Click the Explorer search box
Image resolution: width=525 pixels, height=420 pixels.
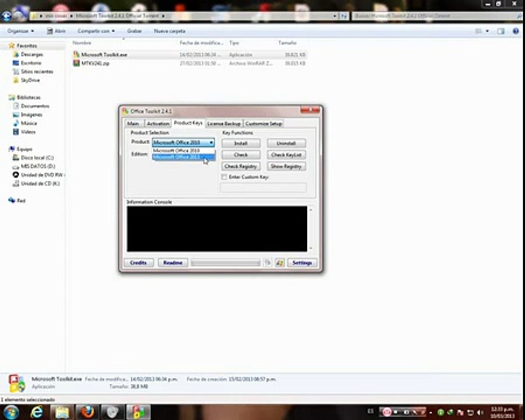436,16
